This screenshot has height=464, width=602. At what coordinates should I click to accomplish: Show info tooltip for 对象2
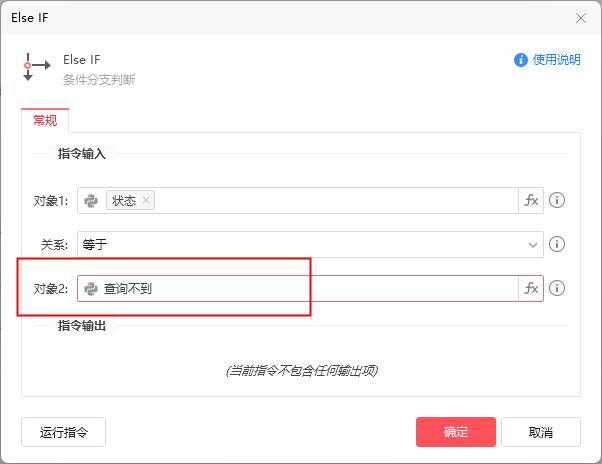click(558, 288)
